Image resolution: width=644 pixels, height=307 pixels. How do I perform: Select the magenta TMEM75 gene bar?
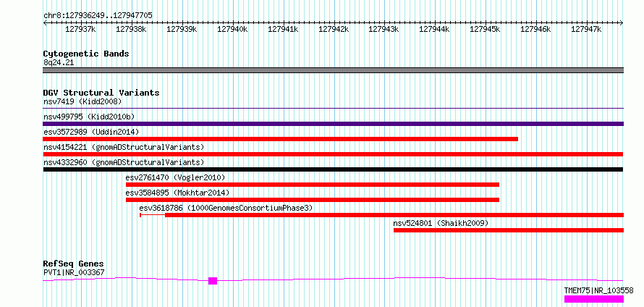pyautogui.click(x=594, y=299)
